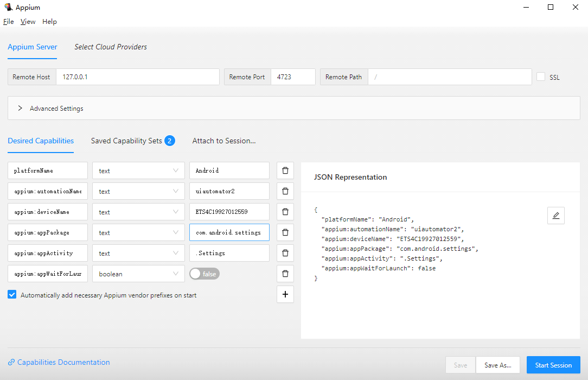Toggle the appWaitForLaunch false switch
The height and width of the screenshot is (380, 588).
click(x=204, y=274)
